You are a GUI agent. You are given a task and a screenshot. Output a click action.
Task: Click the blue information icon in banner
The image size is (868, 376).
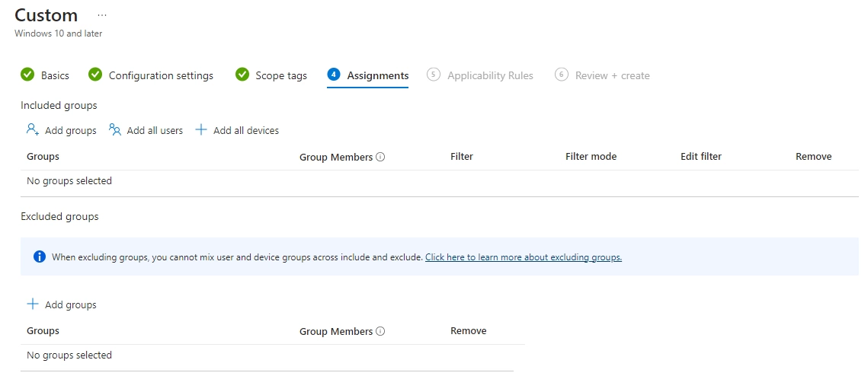(40, 257)
